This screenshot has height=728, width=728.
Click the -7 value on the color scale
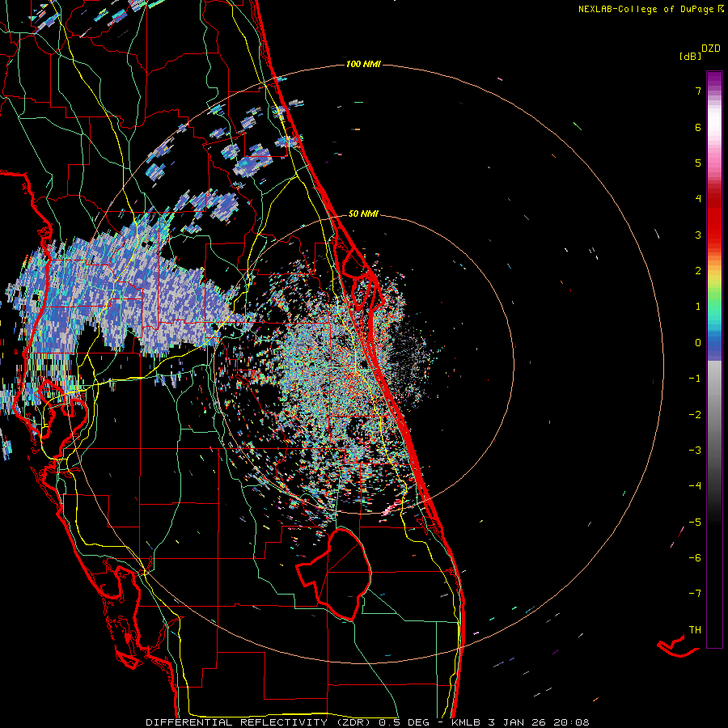click(695, 594)
